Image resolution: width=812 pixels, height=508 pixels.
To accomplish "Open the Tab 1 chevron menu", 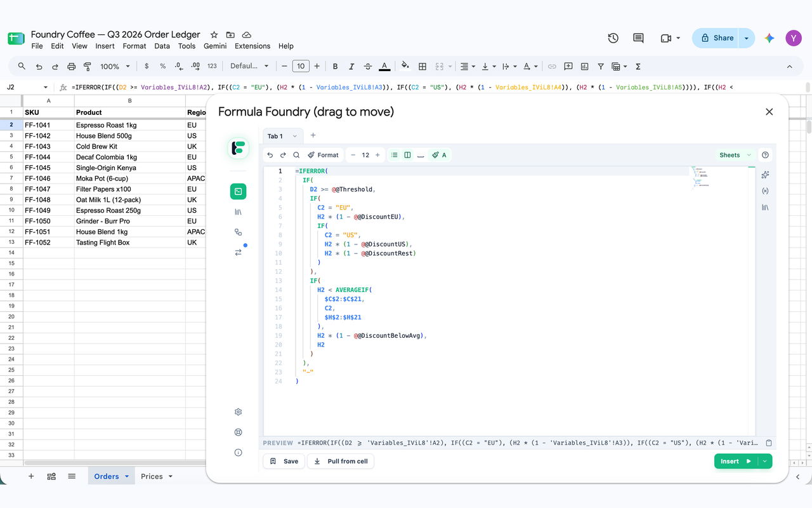I will coord(295,136).
